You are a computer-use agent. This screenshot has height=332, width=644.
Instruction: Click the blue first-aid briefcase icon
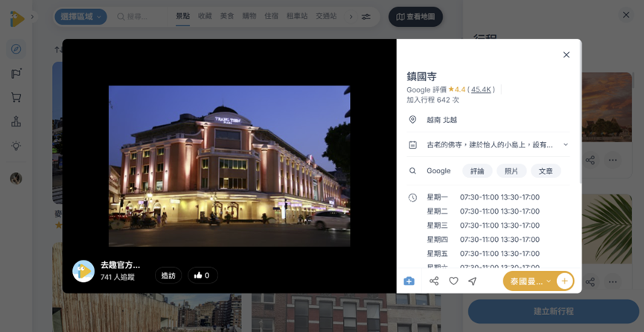pyautogui.click(x=409, y=281)
